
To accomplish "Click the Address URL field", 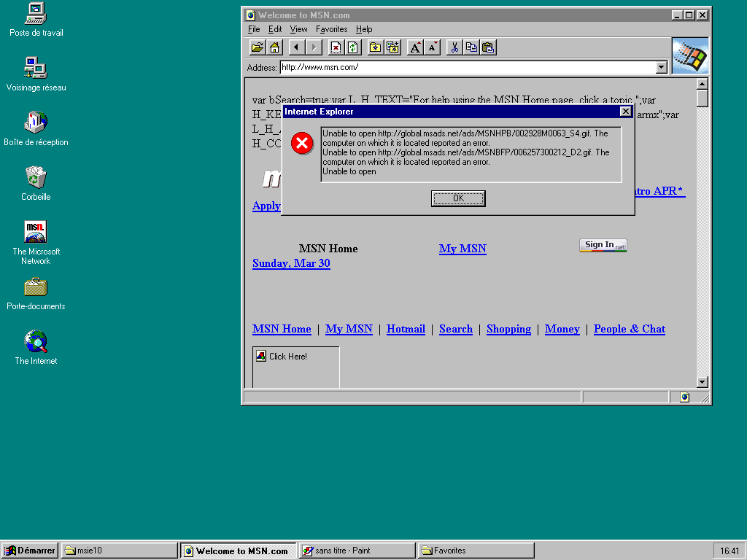I will tap(467, 67).
